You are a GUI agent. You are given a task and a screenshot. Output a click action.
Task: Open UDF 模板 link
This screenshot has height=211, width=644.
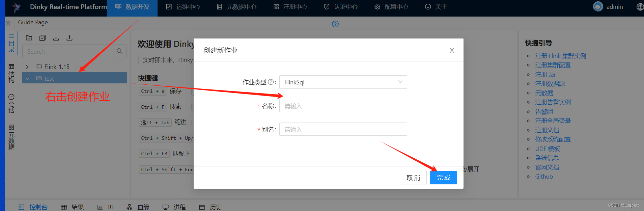pyautogui.click(x=547, y=149)
